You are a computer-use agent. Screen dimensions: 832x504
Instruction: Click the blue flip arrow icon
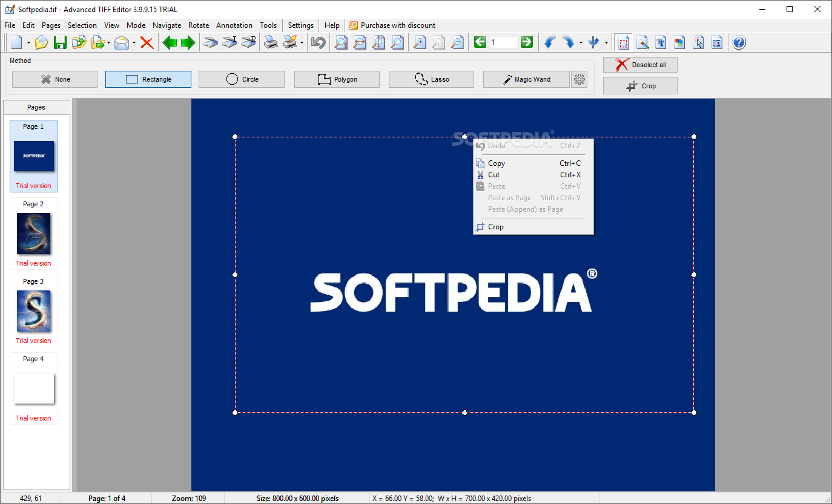pyautogui.click(x=593, y=42)
